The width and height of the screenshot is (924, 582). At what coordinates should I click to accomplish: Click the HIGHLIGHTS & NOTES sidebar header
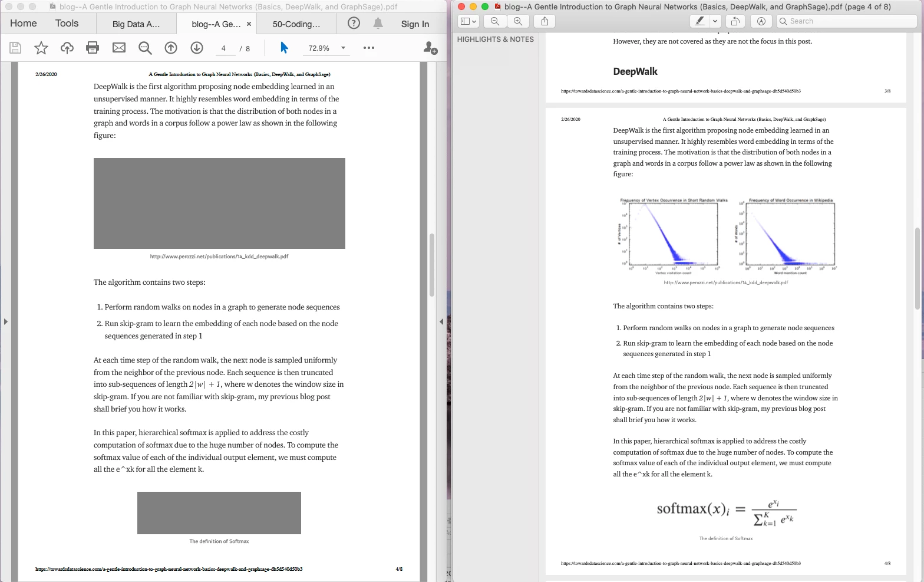[x=496, y=40]
